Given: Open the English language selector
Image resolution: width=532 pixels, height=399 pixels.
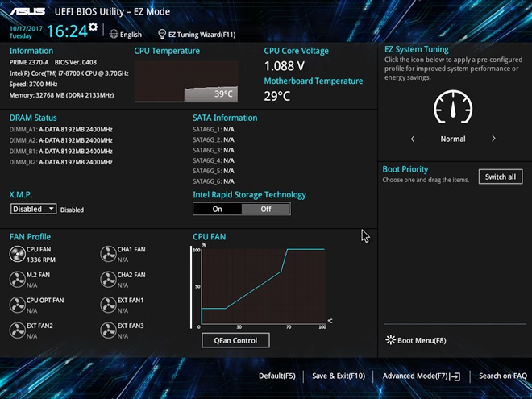Looking at the screenshot, I should coord(131,35).
